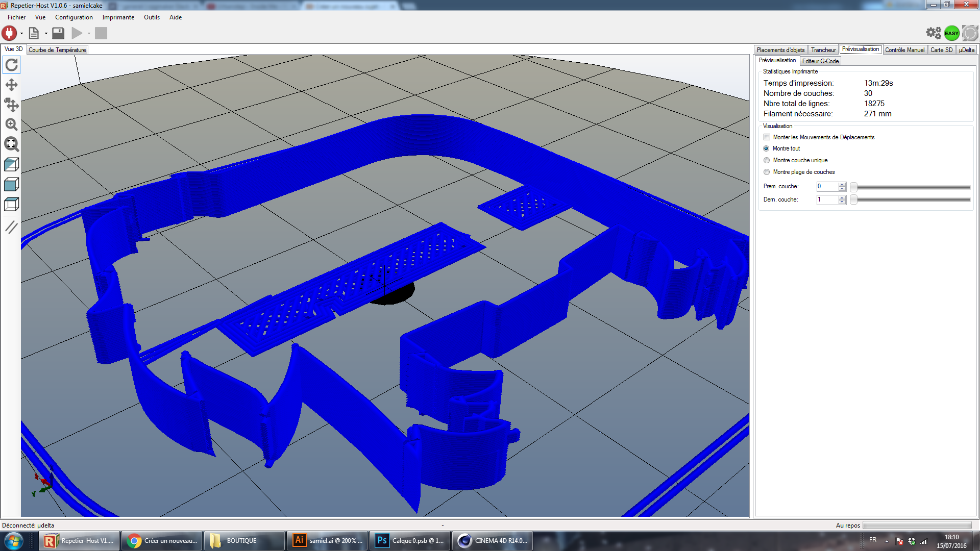The image size is (980, 551).
Task: Select Montre couche unique radio option
Action: [x=767, y=160]
